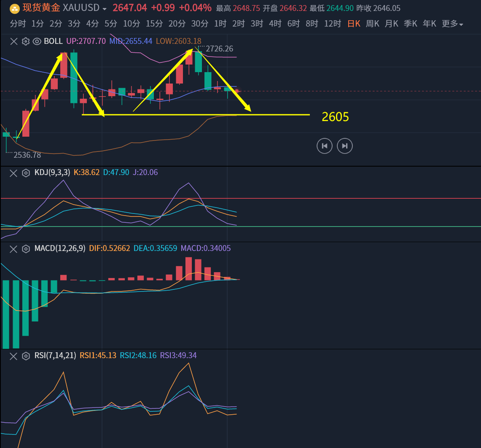481x448 pixels.
Task: Select the 1时 hourly timeframe
Action: pos(220,24)
